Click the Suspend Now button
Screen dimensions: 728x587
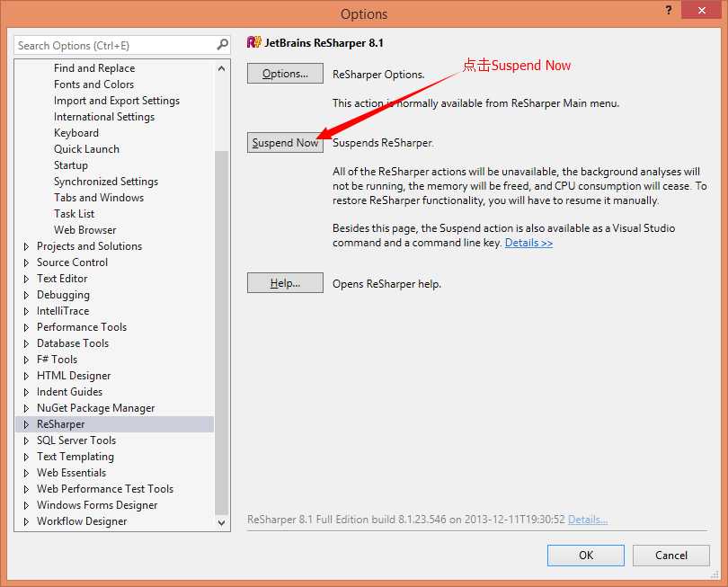coord(285,143)
